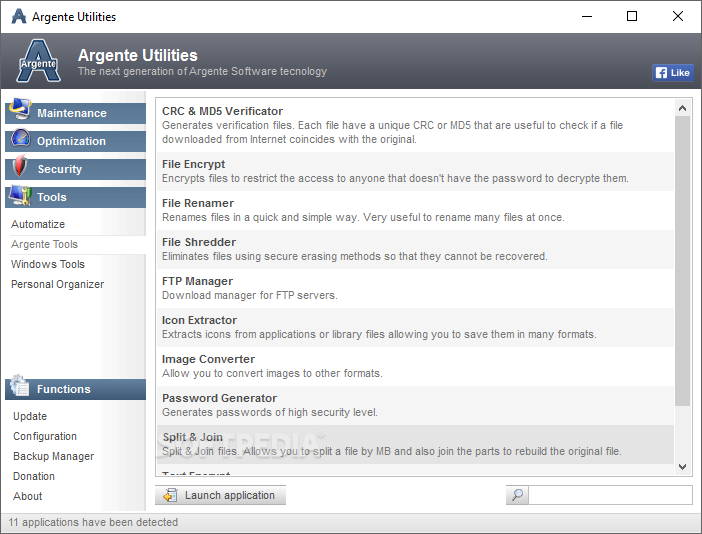The width and height of the screenshot is (702, 534).
Task: Click status text about 11 applications detected
Action: coord(93,522)
